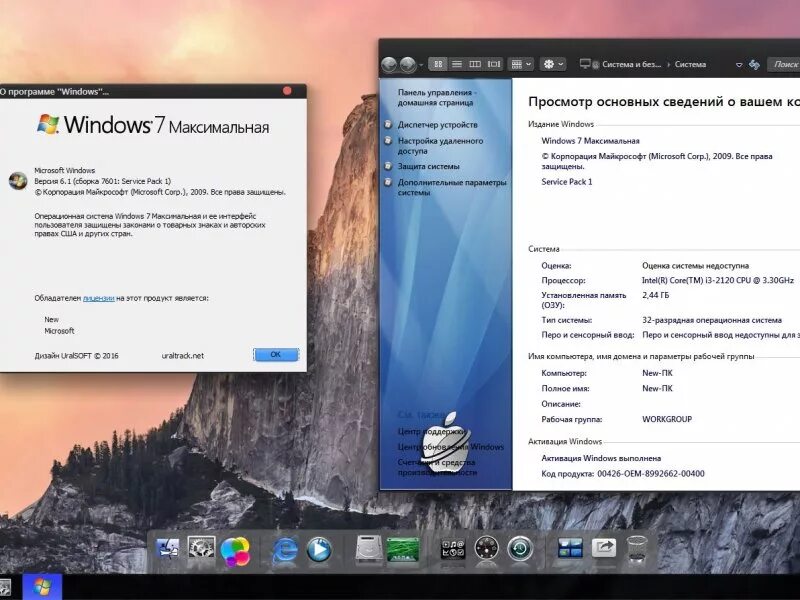Image resolution: width=800 pixels, height=600 pixels.
Task: Select "Версия 6.1 (сборка 7601: Service Pack 1)" text
Action: [103, 181]
